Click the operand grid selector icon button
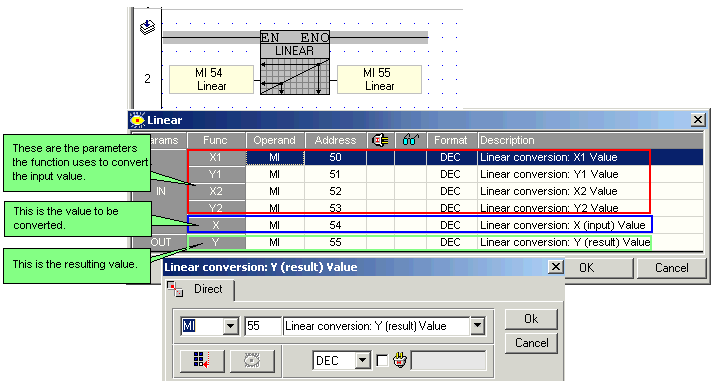Image resolution: width=715 pixels, height=384 pixels. 202,361
